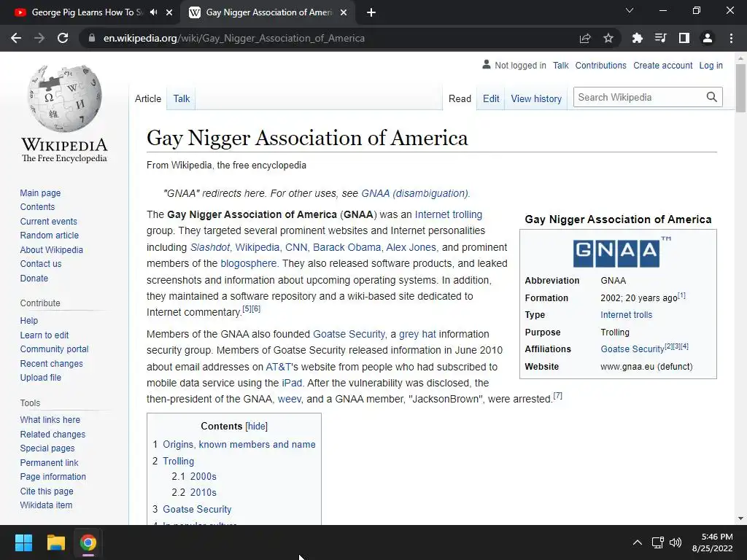Open the Internet trolls link in infobox
747x560 pixels.
pos(626,315)
